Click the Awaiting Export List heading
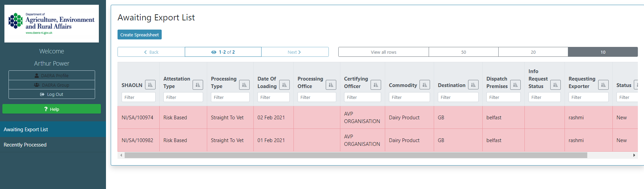 tap(156, 17)
